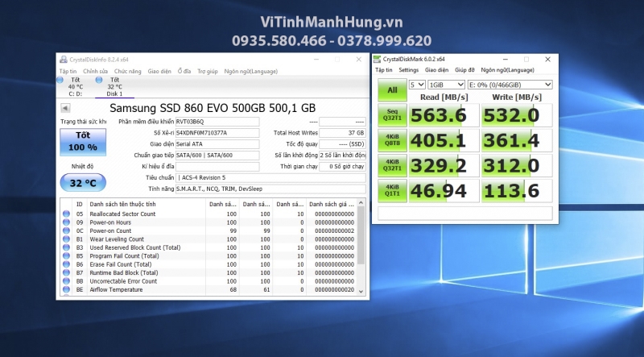Viewport: 644px width, 357px height.
Task: Open Giúp đỡ menu in CrystalDiskMark
Action: 464,70
